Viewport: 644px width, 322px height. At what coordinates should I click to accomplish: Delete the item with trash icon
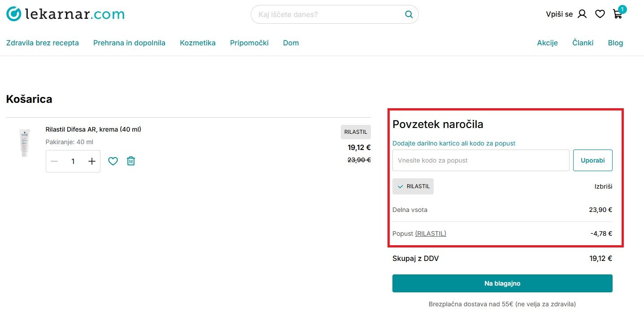tap(131, 161)
